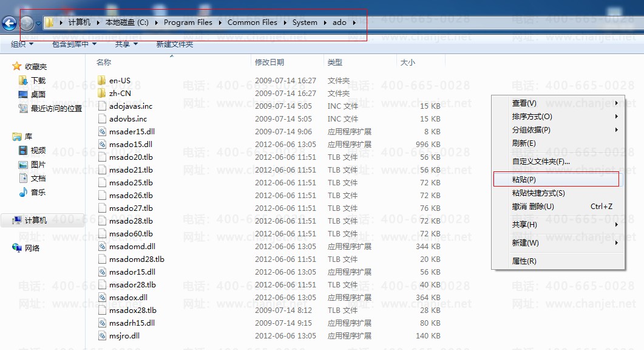Select msador15.dll file icon

click(102, 272)
